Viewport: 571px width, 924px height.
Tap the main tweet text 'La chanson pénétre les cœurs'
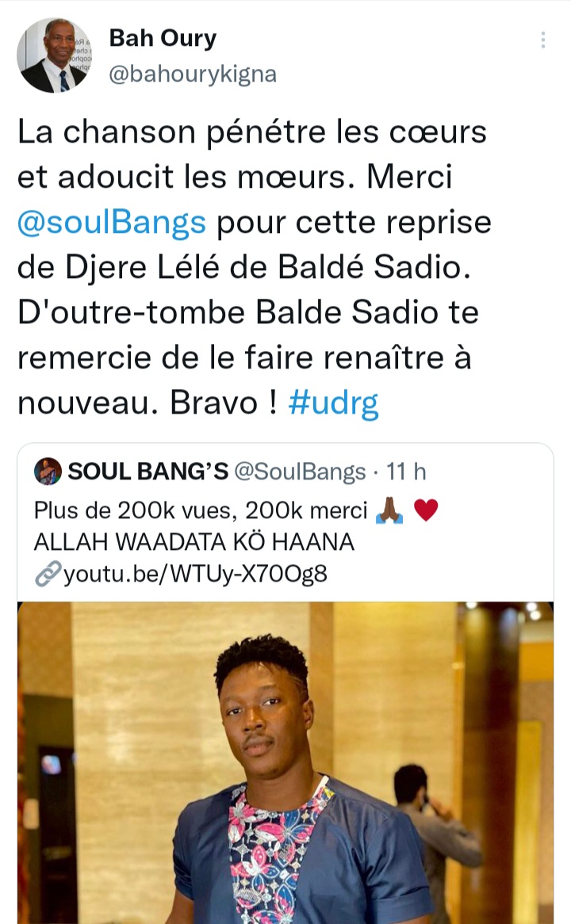[252, 132]
